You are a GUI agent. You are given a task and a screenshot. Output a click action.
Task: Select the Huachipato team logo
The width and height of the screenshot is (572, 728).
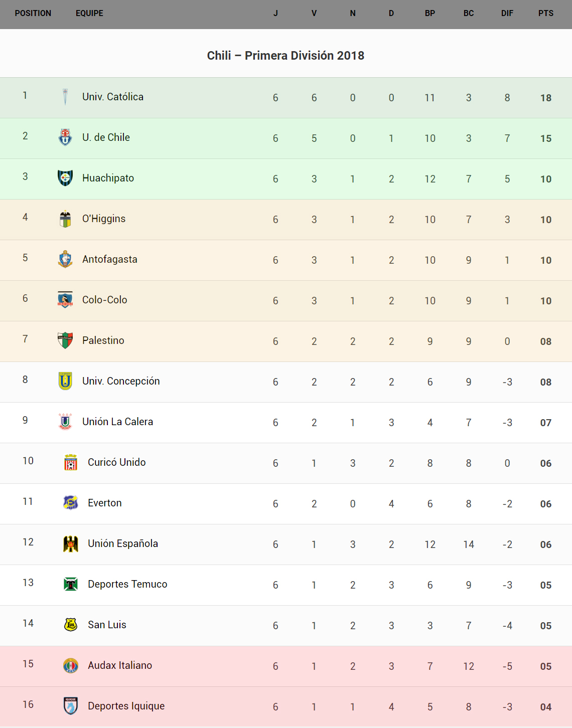65,178
